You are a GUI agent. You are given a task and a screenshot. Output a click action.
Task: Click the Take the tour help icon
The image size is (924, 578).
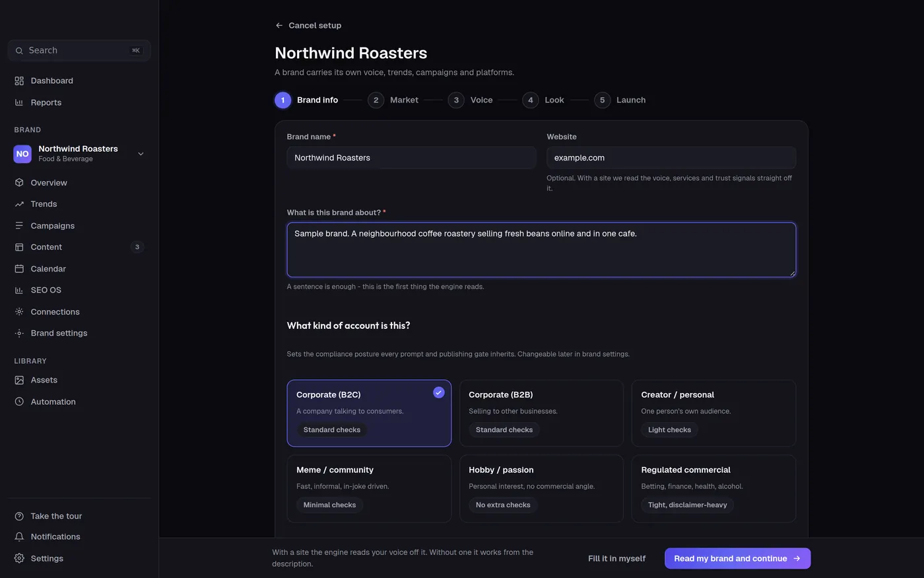point(19,516)
